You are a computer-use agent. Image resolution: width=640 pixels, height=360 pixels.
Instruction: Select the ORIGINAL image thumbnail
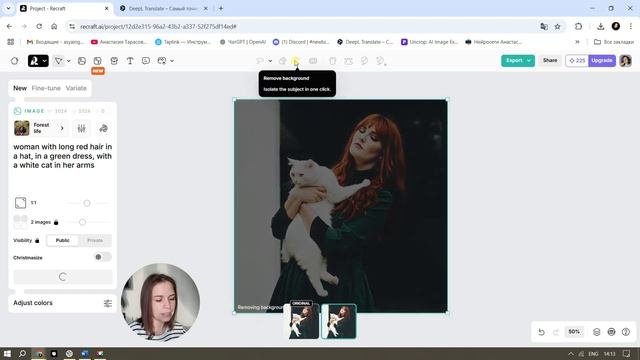click(301, 321)
